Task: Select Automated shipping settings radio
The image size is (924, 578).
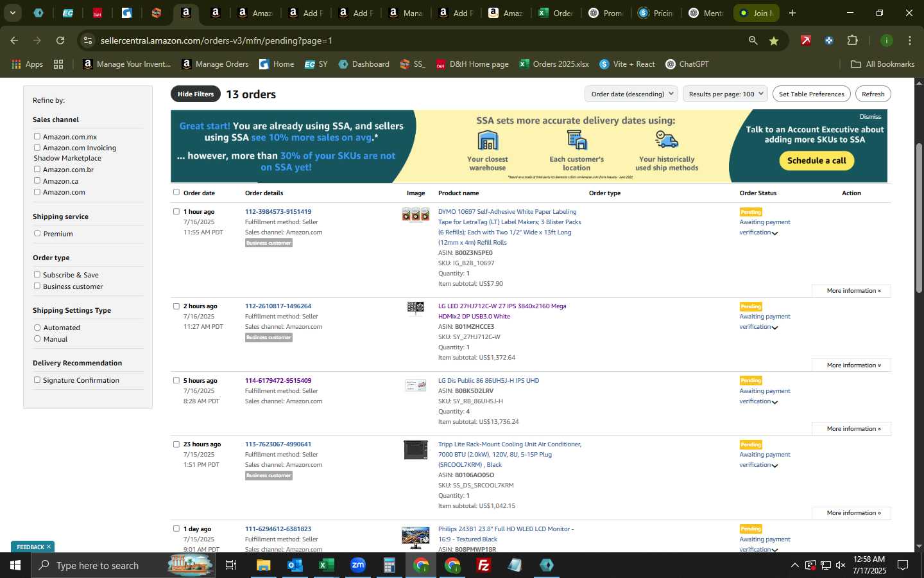Action: coord(37,327)
